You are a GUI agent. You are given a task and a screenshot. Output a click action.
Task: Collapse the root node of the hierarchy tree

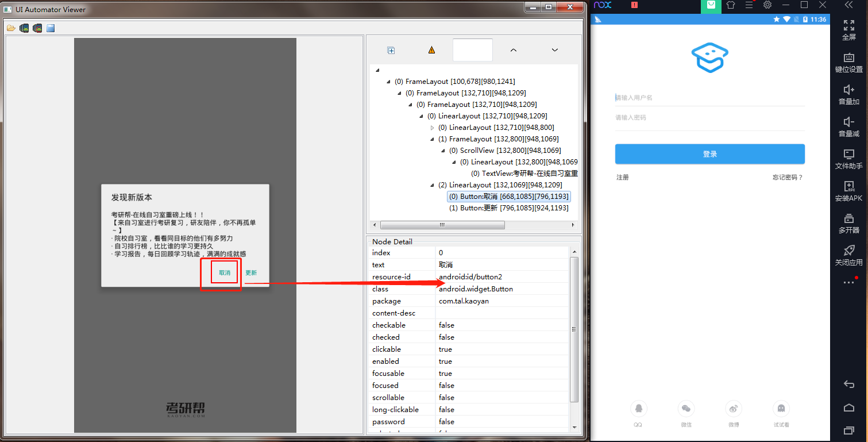point(377,70)
